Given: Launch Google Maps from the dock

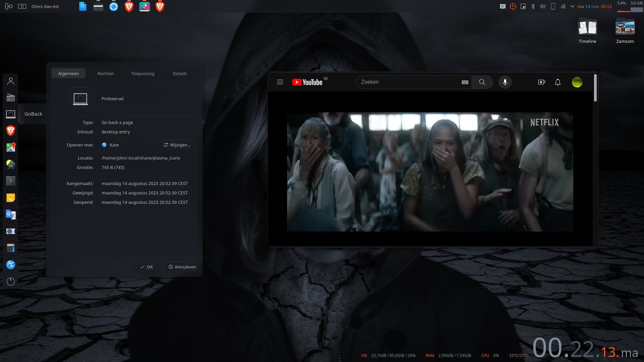Looking at the screenshot, I should coord(11,147).
